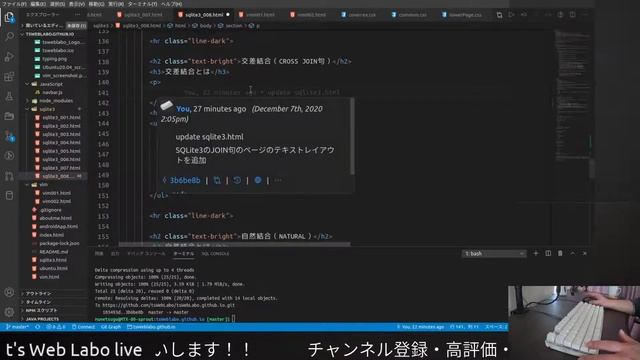Viewport: 640px width, 360px height.
Task: Open the Testing flask icon view
Action: [x=9, y=96]
